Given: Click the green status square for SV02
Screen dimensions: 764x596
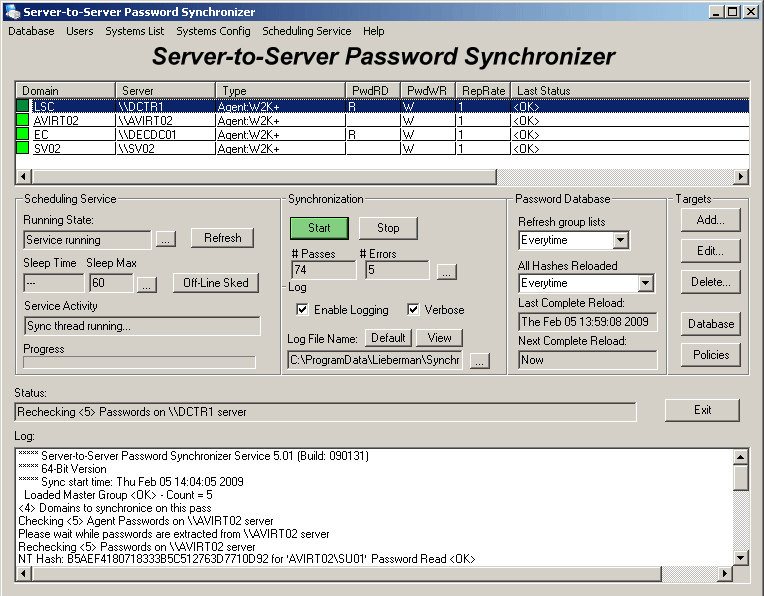Looking at the screenshot, I should click(x=22, y=148).
